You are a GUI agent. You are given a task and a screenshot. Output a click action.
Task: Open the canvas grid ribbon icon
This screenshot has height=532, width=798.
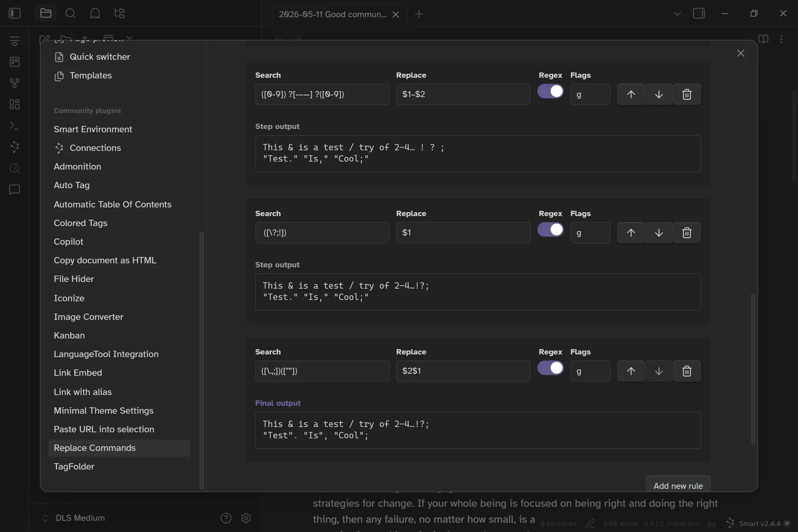[14, 104]
